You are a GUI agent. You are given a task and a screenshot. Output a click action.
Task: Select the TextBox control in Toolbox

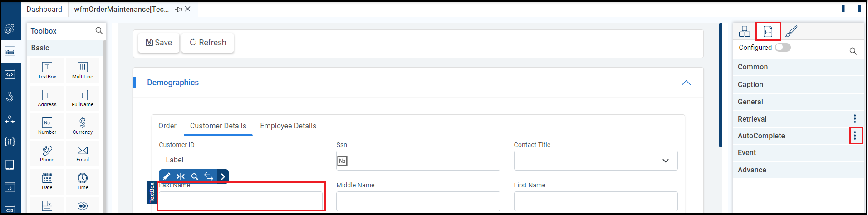(x=47, y=70)
